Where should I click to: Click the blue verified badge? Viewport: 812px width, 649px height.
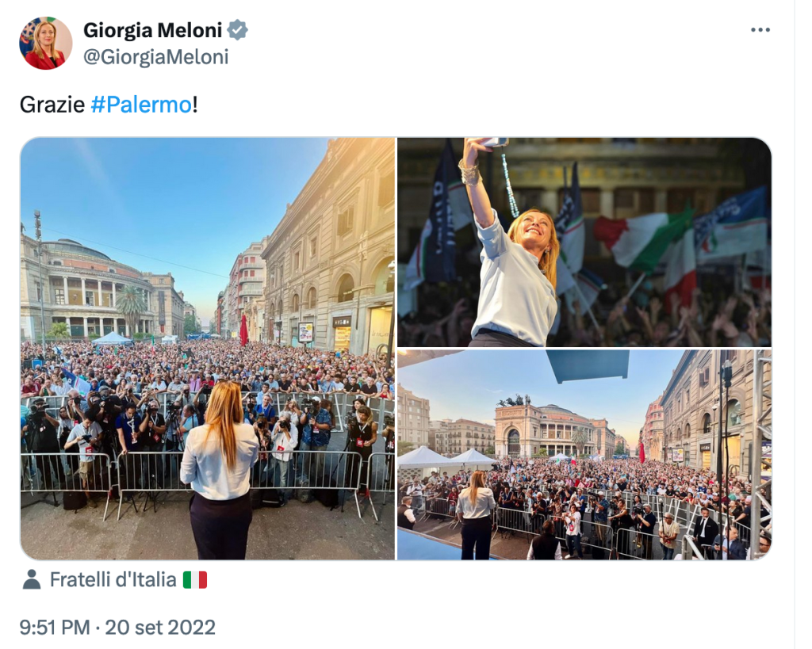coord(238,30)
